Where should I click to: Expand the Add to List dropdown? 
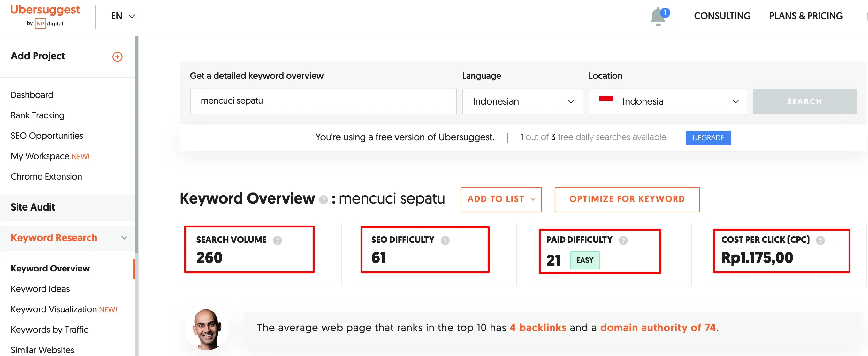(501, 199)
